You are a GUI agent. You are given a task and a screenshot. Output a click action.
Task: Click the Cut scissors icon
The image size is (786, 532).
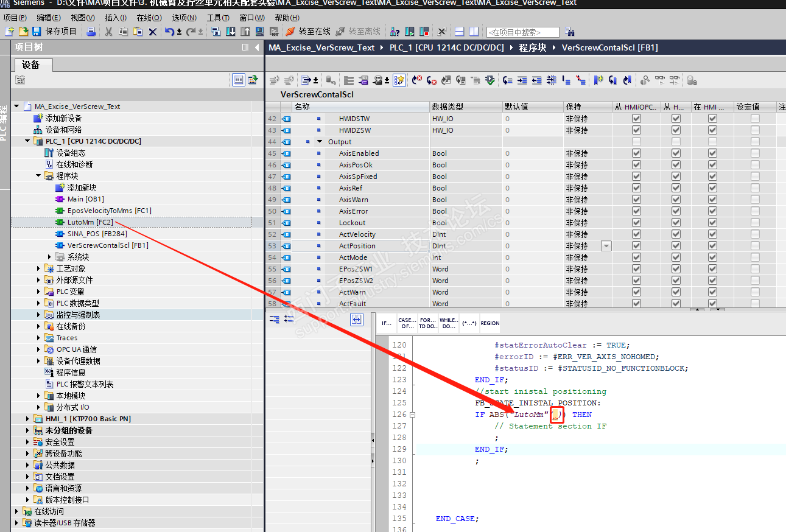pos(108,32)
